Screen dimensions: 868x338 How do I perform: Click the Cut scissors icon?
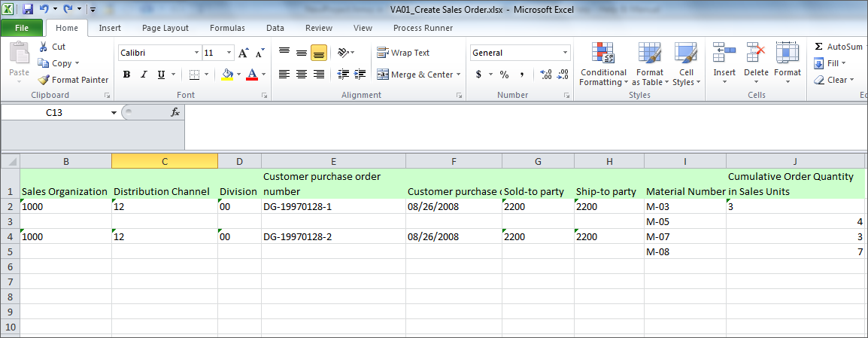point(44,47)
